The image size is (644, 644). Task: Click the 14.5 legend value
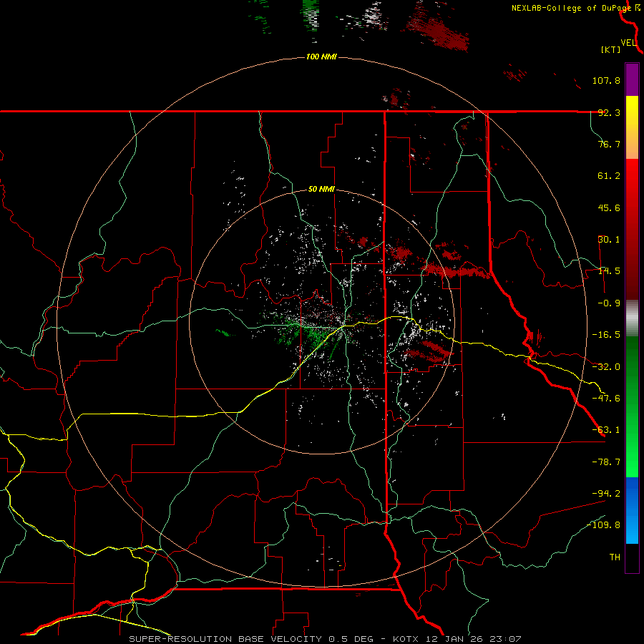click(609, 271)
